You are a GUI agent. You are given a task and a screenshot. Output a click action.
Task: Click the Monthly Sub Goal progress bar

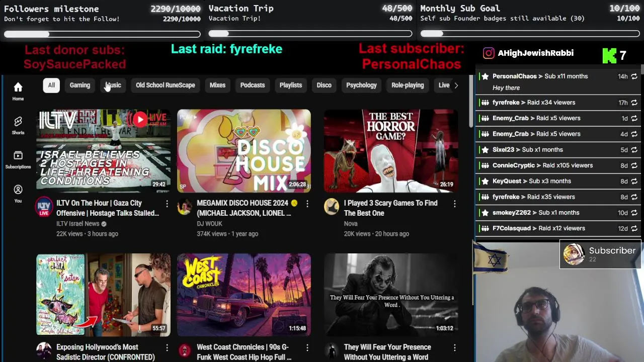[x=530, y=34]
